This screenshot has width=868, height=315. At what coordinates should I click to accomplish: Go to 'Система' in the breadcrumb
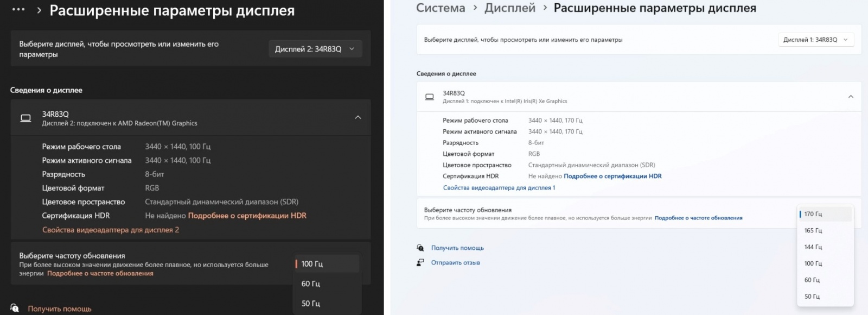point(441,8)
